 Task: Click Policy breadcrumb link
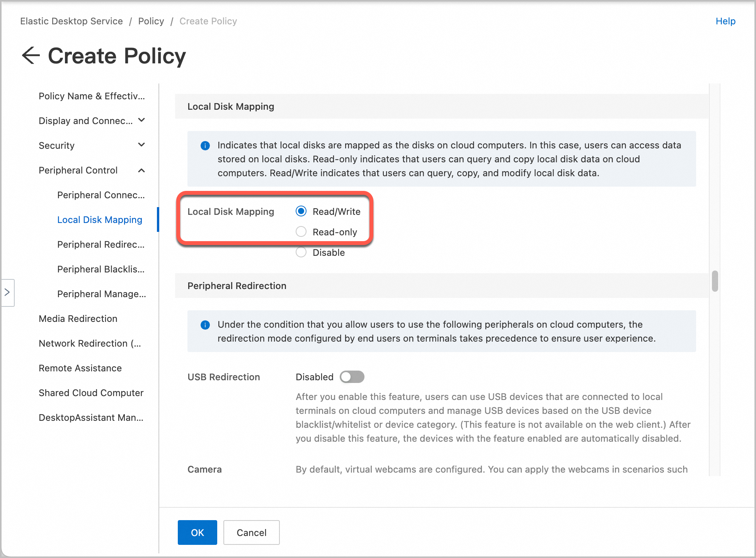click(x=151, y=21)
